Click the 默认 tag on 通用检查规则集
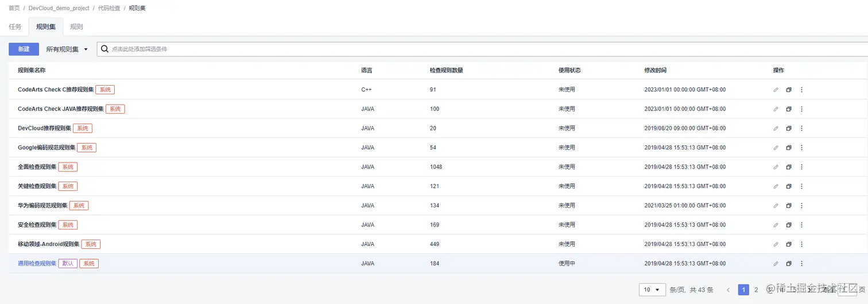This screenshot has width=868, height=304. 68,264
